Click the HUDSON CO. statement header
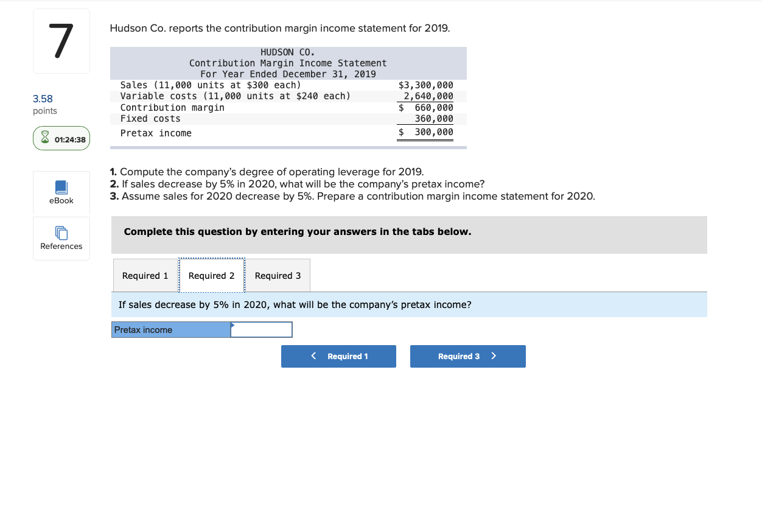 288,52
